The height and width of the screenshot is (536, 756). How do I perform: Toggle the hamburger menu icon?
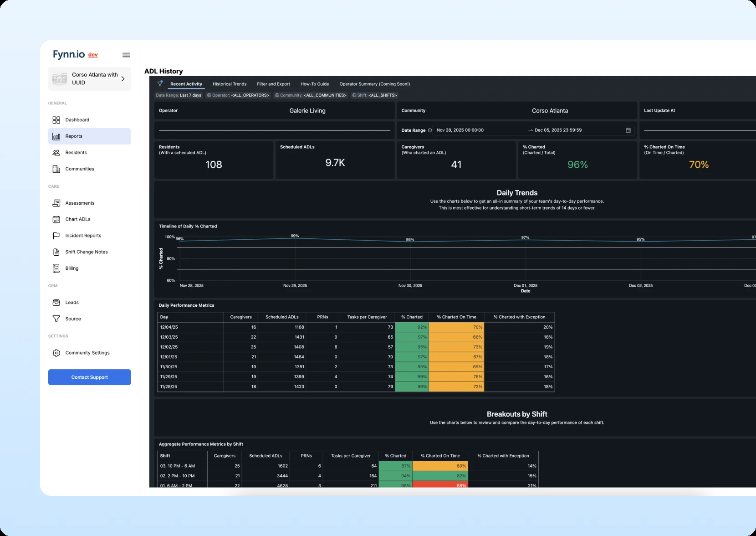tap(126, 55)
